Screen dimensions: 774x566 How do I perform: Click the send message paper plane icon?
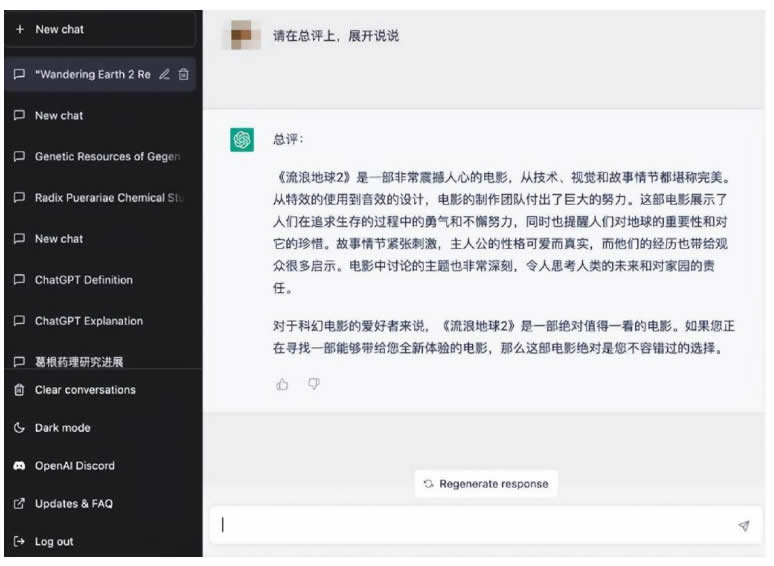point(743,525)
